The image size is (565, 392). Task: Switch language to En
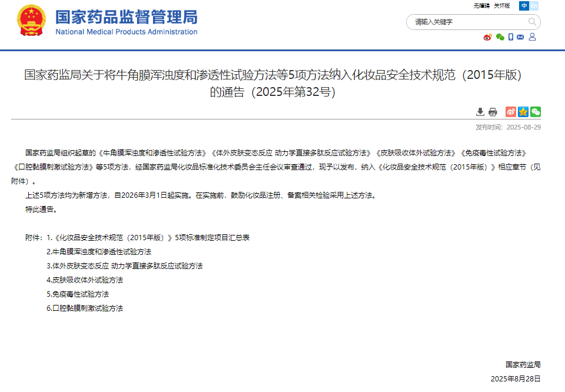tap(534, 6)
